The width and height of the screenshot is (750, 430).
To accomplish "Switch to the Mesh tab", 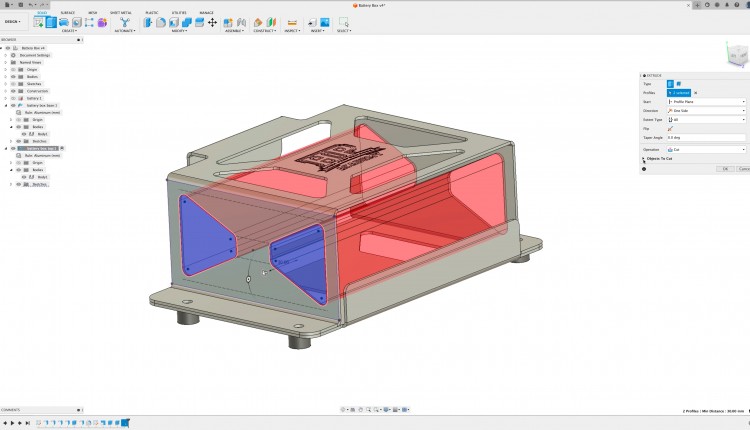I will (93, 13).
